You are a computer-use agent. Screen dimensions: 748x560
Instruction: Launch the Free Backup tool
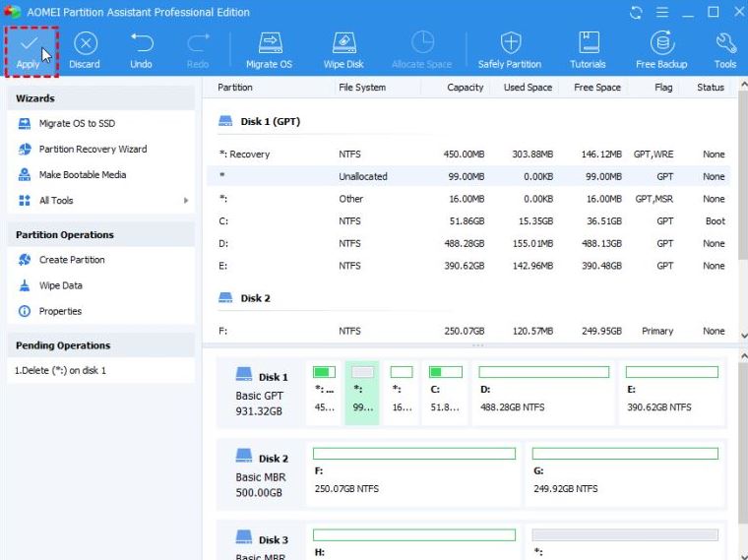tap(661, 51)
